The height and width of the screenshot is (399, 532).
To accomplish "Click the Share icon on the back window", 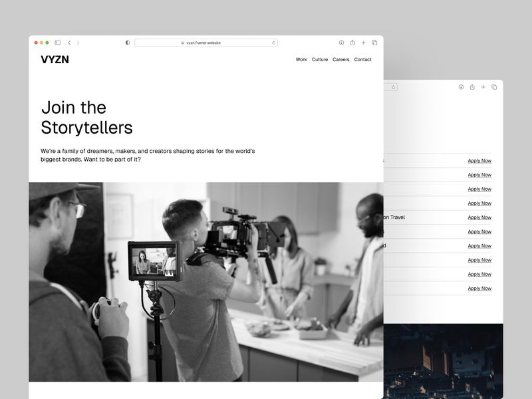I will coord(471,87).
